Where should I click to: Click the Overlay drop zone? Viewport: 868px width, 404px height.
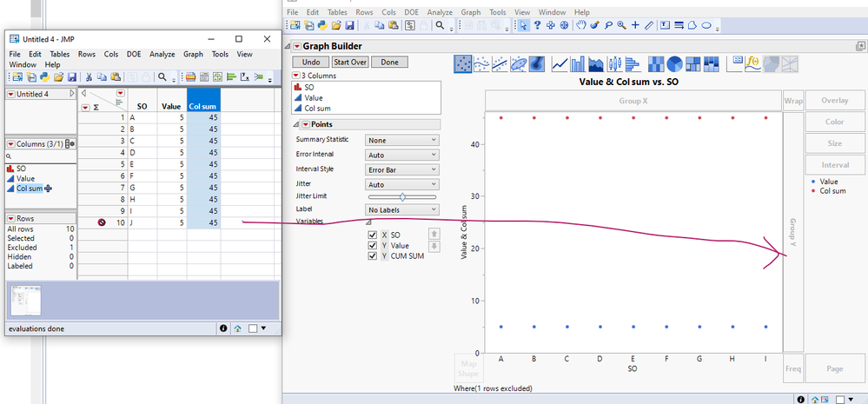[x=834, y=101]
